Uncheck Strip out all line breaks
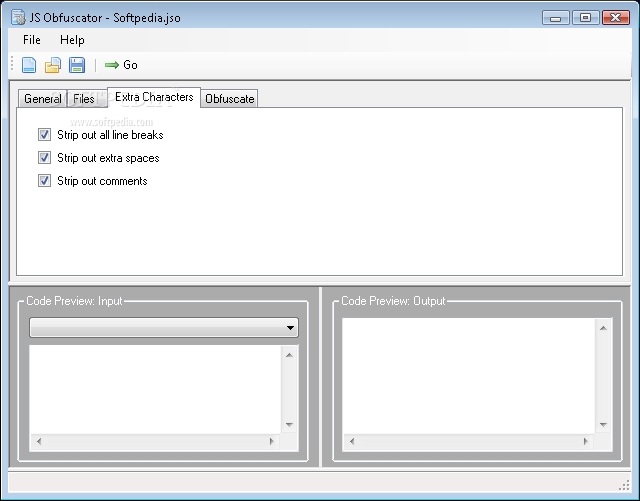Screen dimensions: 640x501 click(x=44, y=134)
